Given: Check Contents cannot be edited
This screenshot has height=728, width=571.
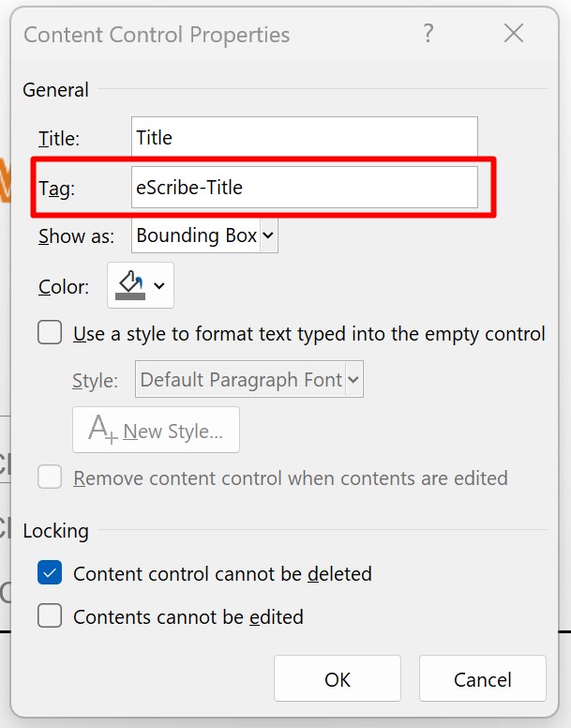Looking at the screenshot, I should point(50,615).
